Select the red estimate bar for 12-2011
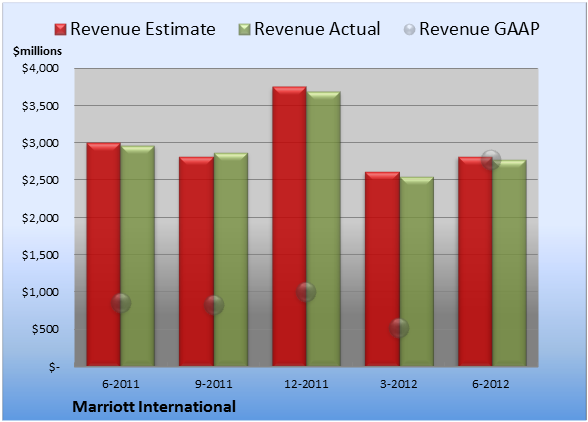The image size is (588, 422). 289,226
